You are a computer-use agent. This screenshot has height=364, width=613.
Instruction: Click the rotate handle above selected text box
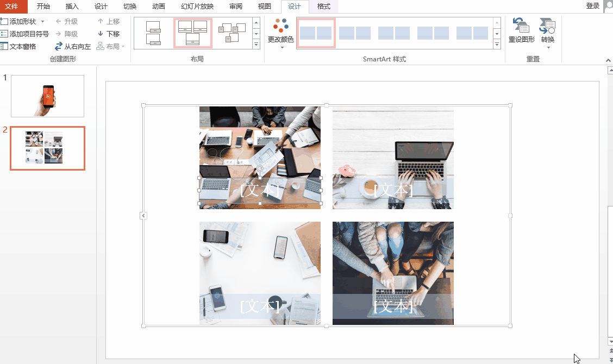[260, 168]
